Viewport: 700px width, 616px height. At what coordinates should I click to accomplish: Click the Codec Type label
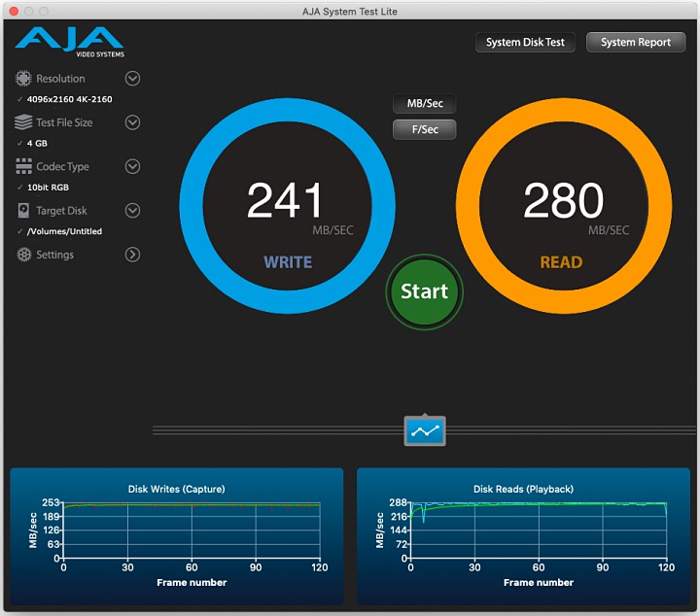point(62,166)
